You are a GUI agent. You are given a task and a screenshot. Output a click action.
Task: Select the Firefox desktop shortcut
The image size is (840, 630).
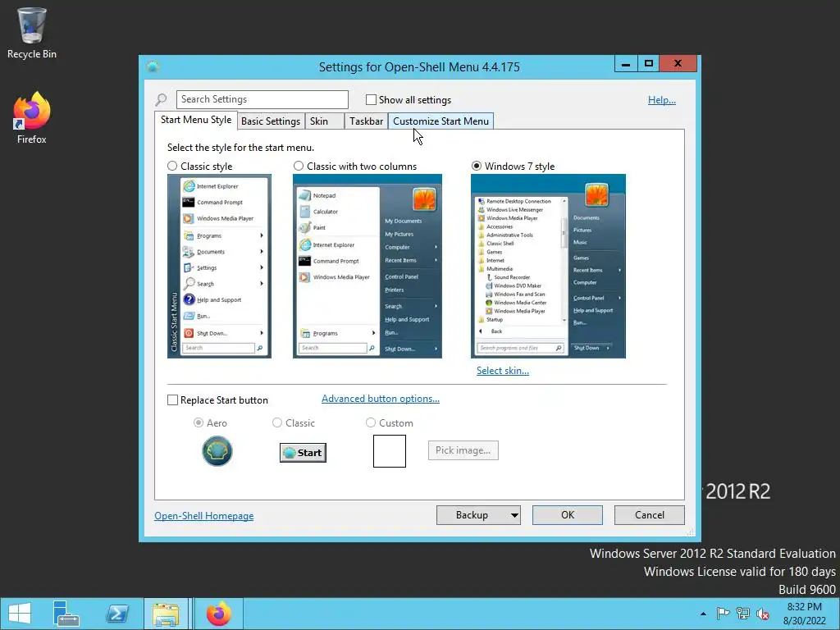pyautogui.click(x=32, y=118)
